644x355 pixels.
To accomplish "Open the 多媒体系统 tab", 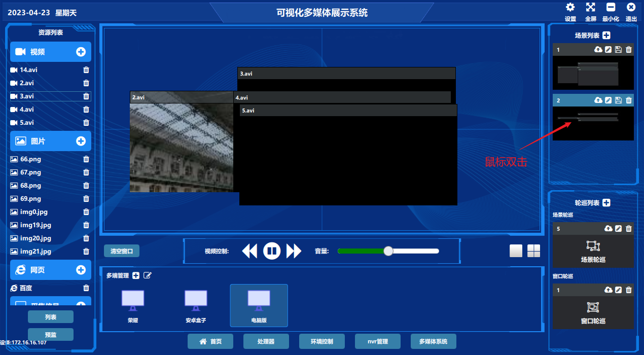I will pos(434,341).
